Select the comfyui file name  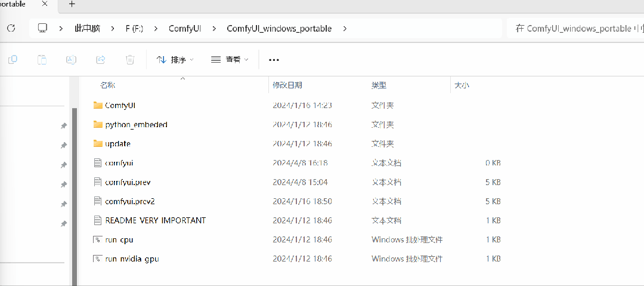coord(119,163)
